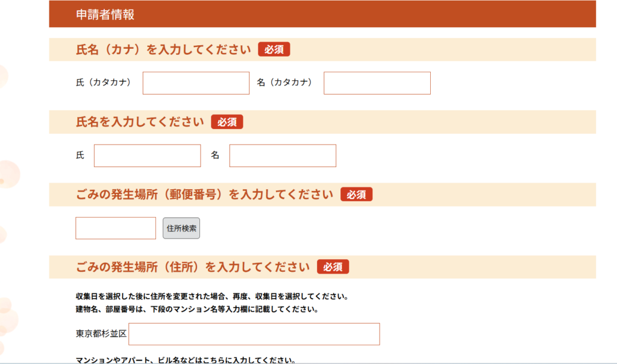
Task: Click the 氏（カタカナ） input field
Action: click(196, 83)
